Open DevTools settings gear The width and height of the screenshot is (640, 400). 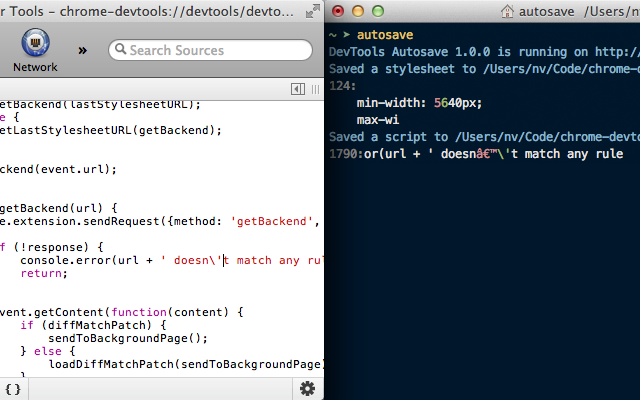click(308, 389)
